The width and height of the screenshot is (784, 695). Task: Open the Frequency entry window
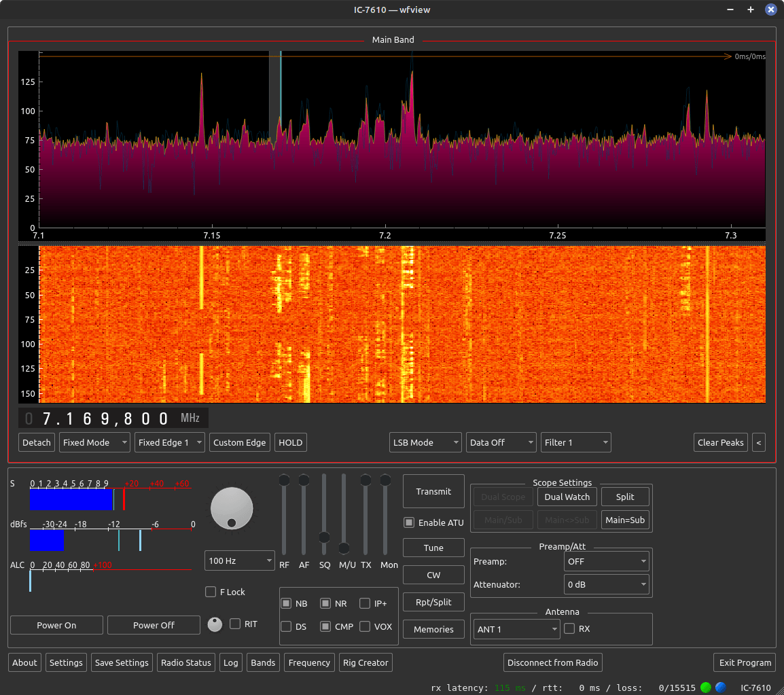(309, 662)
